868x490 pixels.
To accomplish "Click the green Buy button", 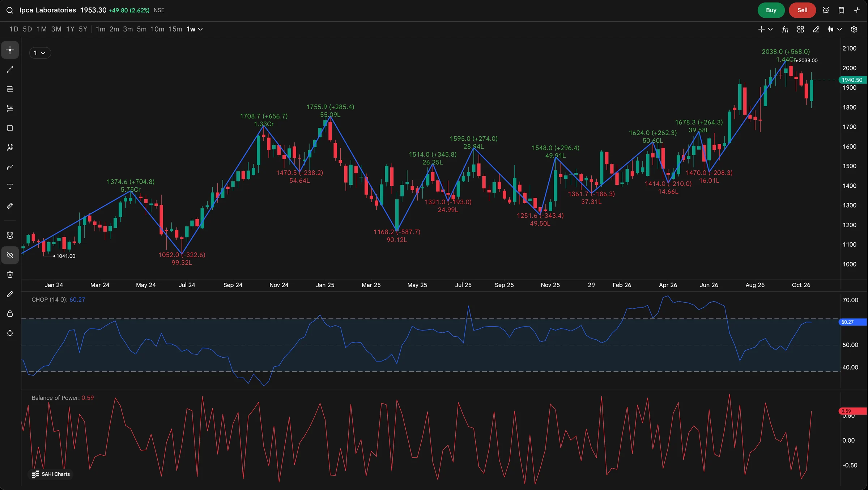I will point(771,10).
